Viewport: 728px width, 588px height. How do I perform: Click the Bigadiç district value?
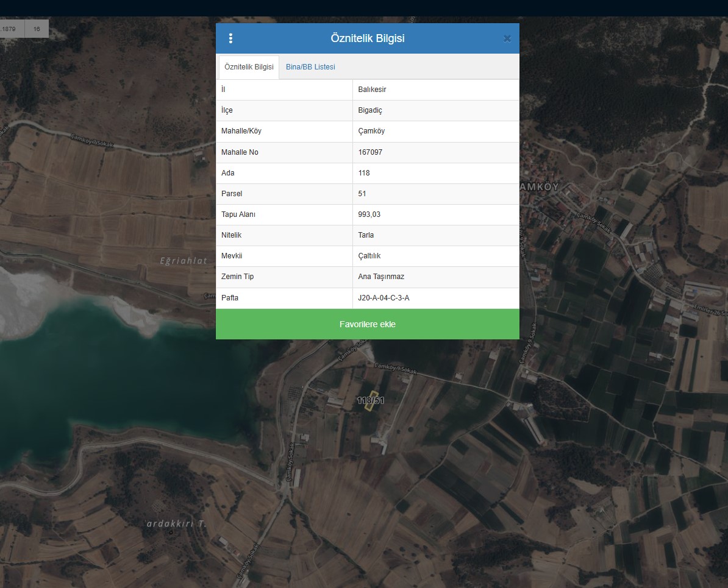370,110
